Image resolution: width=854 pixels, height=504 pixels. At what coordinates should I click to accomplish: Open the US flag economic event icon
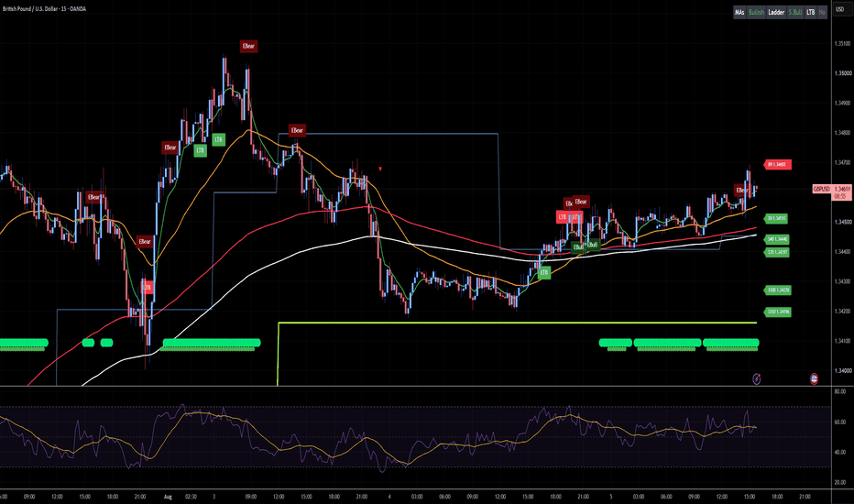click(x=814, y=378)
